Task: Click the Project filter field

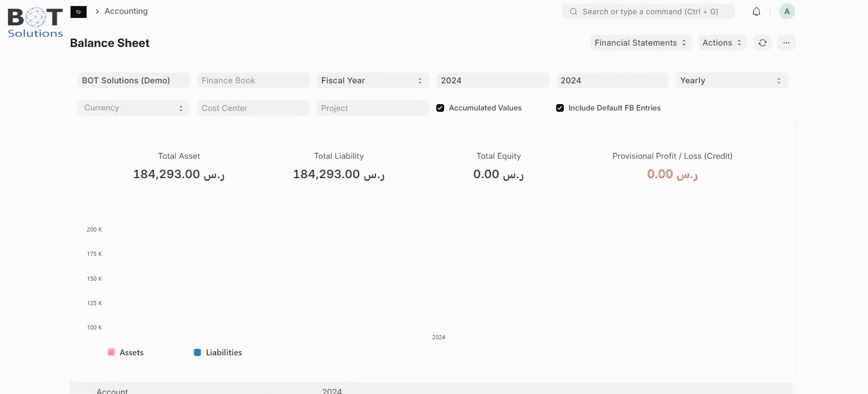Action: (x=372, y=108)
